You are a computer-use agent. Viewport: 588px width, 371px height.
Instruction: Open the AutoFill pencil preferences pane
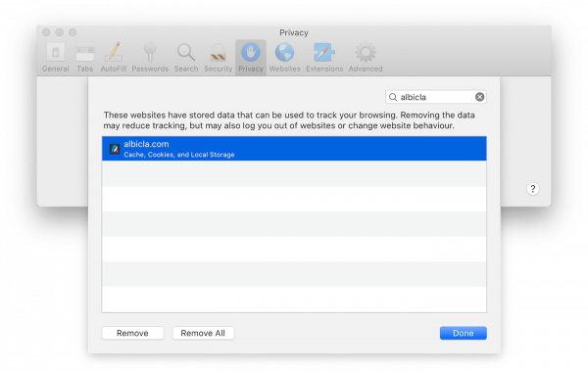(114, 58)
